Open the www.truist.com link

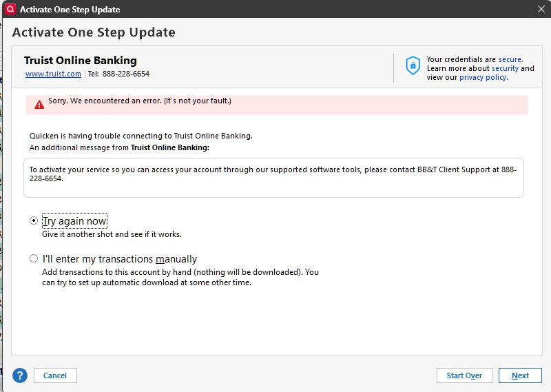click(x=53, y=74)
